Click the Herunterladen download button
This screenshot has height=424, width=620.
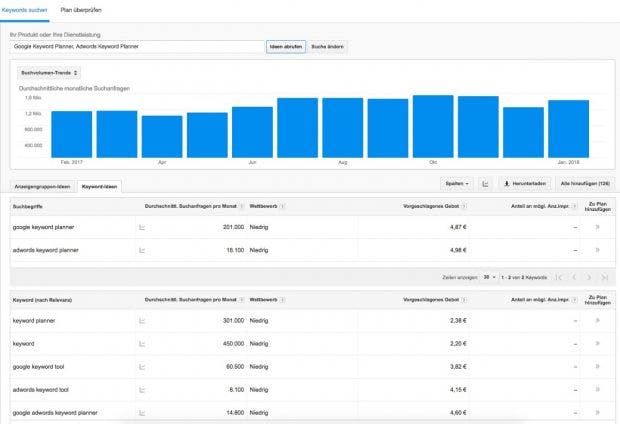(525, 184)
